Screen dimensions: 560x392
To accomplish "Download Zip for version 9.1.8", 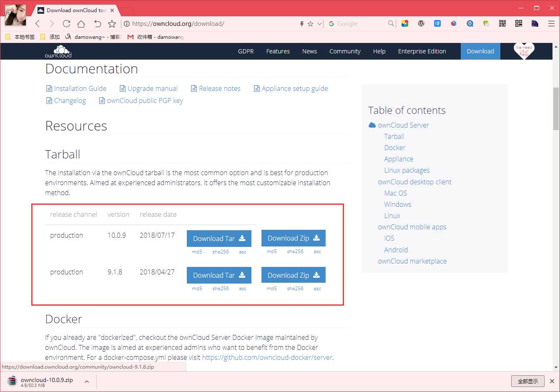I will pyautogui.click(x=294, y=275).
